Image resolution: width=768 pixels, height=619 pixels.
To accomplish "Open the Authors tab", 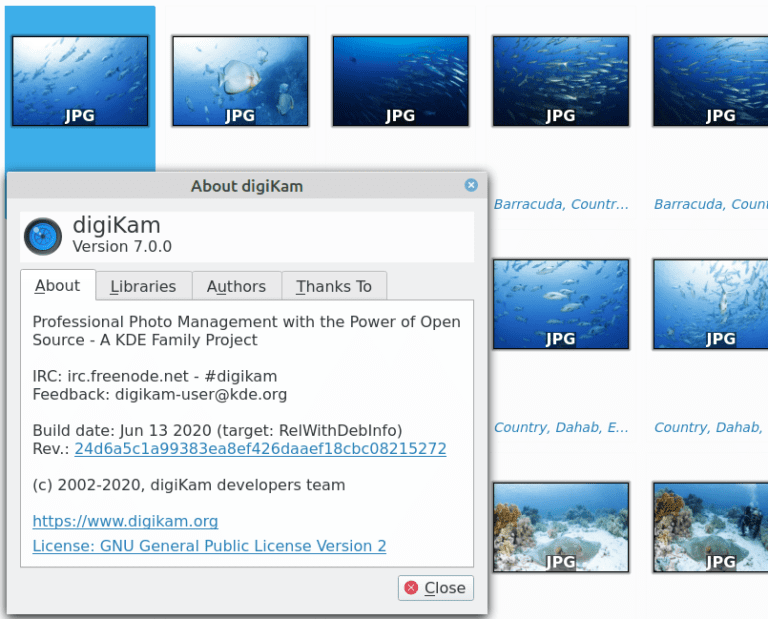I will 237,286.
